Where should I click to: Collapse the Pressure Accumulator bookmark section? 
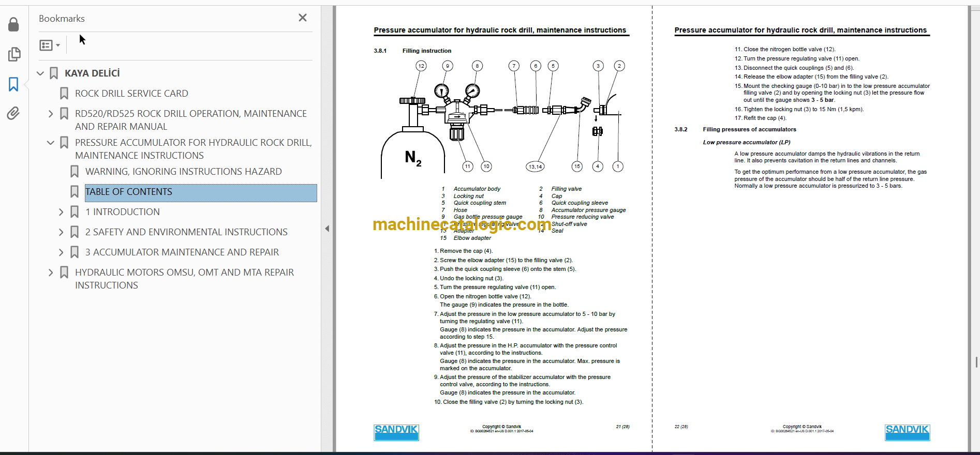51,143
